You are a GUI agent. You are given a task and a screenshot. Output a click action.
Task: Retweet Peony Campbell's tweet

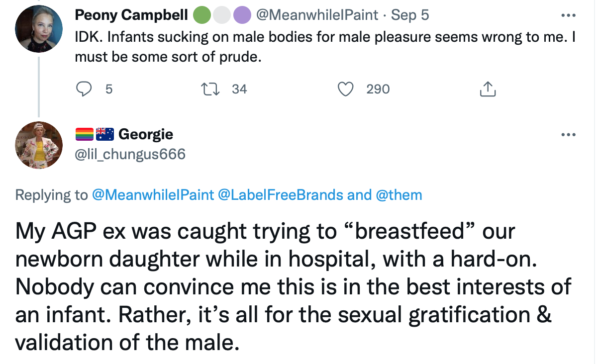(x=205, y=89)
